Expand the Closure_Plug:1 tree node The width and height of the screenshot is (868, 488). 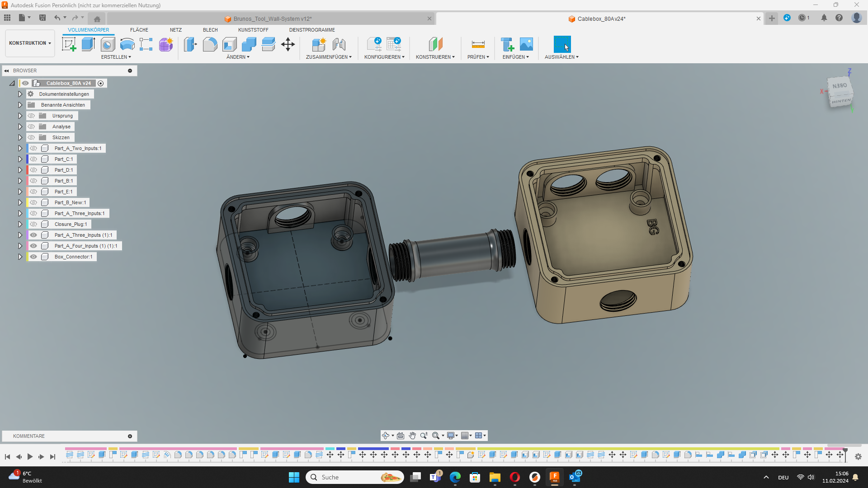pyautogui.click(x=20, y=224)
